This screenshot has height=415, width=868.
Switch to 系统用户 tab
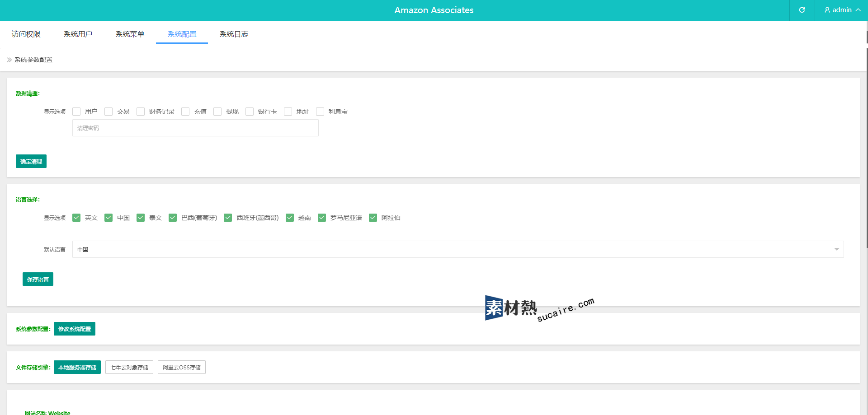[78, 34]
